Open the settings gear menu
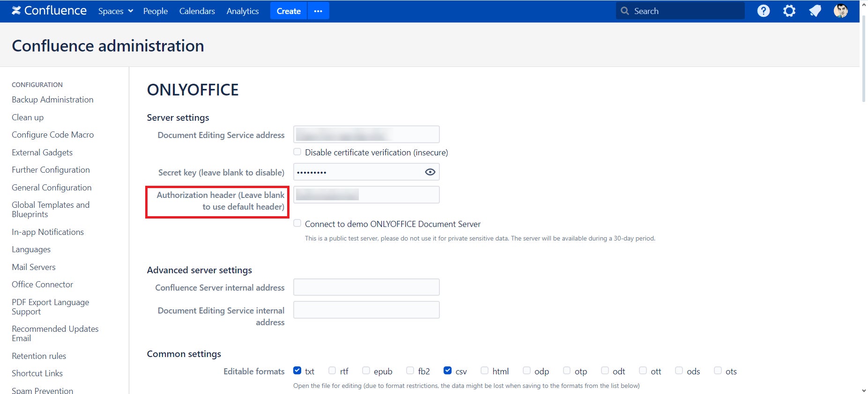This screenshot has width=868, height=394. pos(789,11)
